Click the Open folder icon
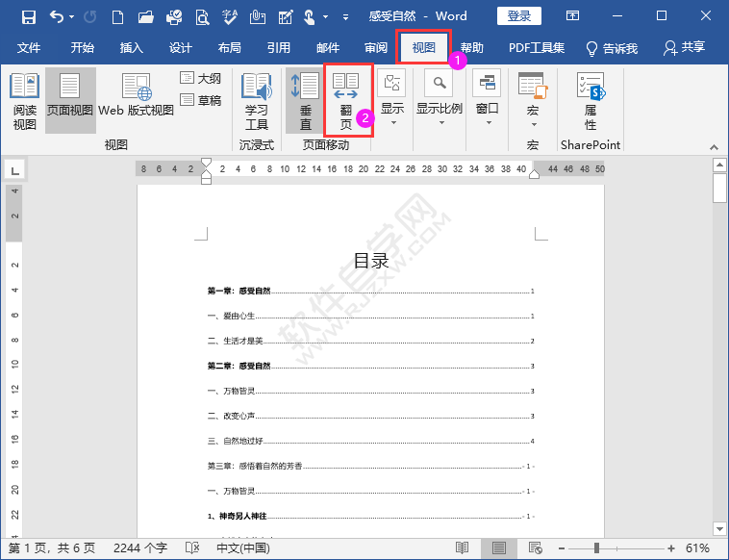The height and width of the screenshot is (560, 729). pyautogui.click(x=146, y=17)
